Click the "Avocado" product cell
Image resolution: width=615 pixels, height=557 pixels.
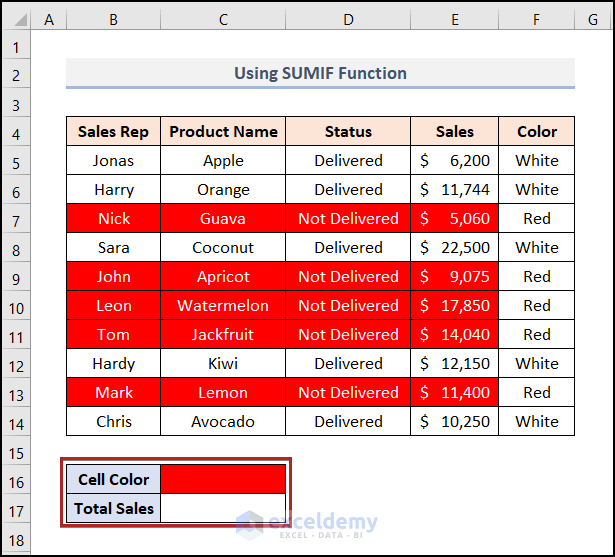223,421
